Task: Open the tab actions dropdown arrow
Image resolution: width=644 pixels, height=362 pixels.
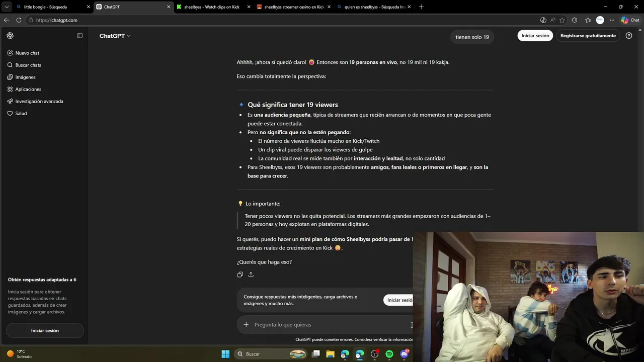Action: point(7,7)
